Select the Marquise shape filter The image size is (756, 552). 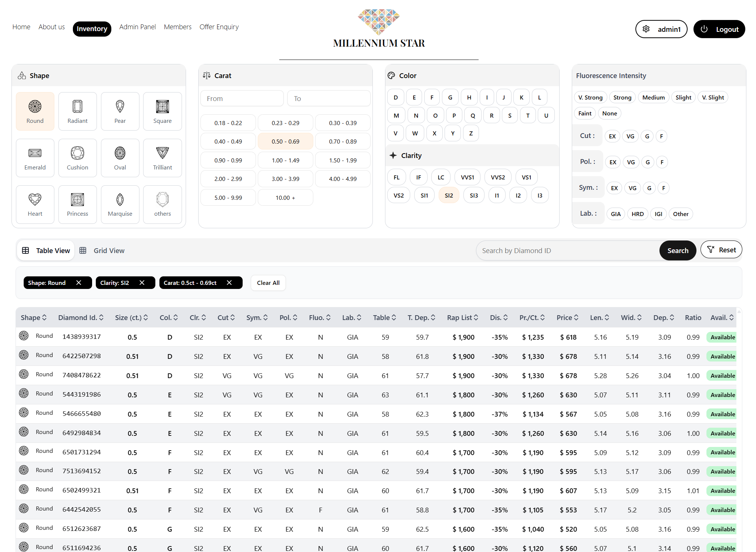click(x=120, y=204)
